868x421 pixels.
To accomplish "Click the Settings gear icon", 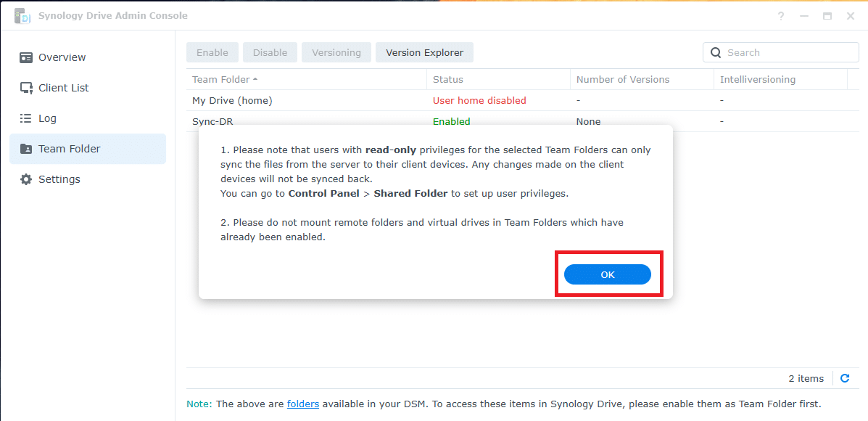I will click(26, 179).
